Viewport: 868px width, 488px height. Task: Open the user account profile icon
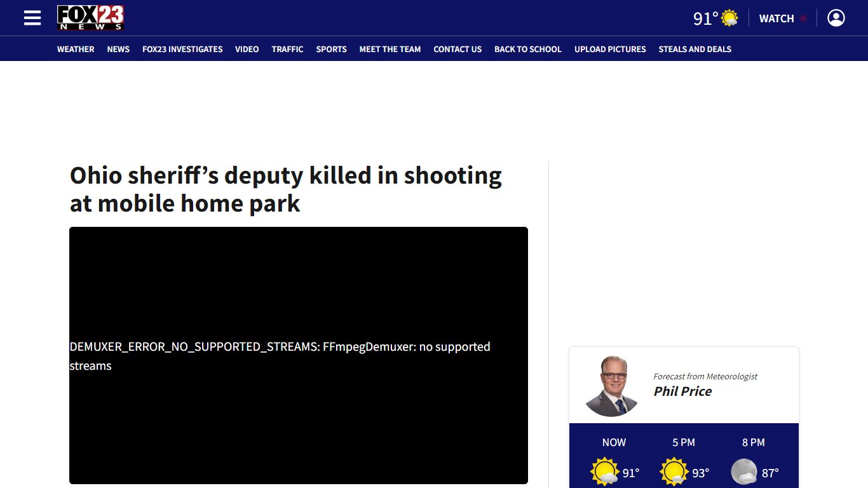pyautogui.click(x=836, y=18)
